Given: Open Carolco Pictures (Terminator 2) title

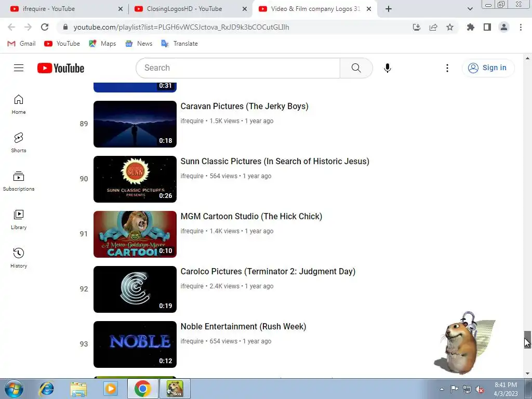Looking at the screenshot, I should click(268, 271).
